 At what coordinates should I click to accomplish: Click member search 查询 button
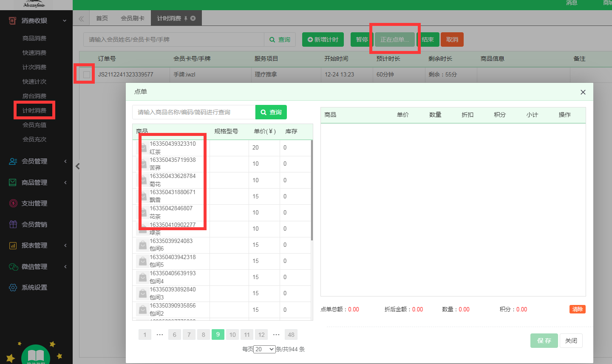280,40
